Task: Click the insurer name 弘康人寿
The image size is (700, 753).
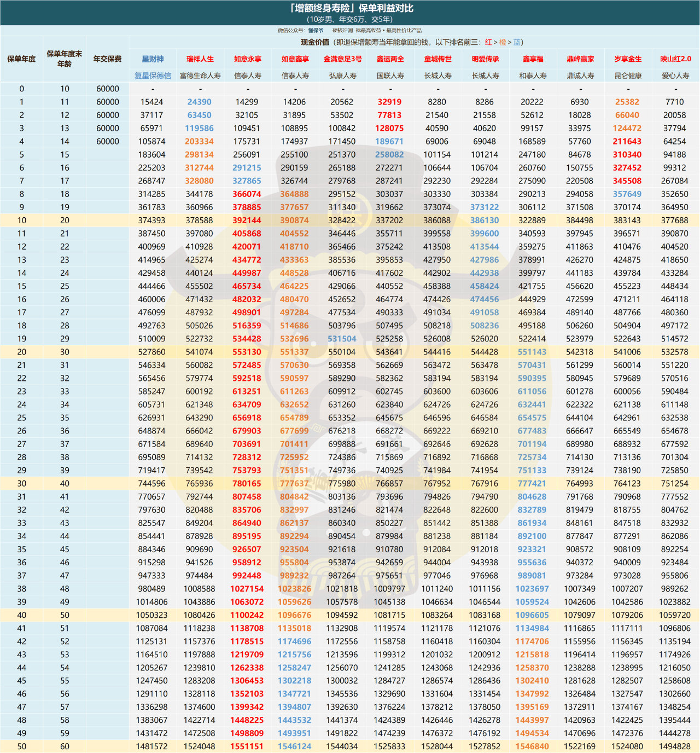Action: 343,76
